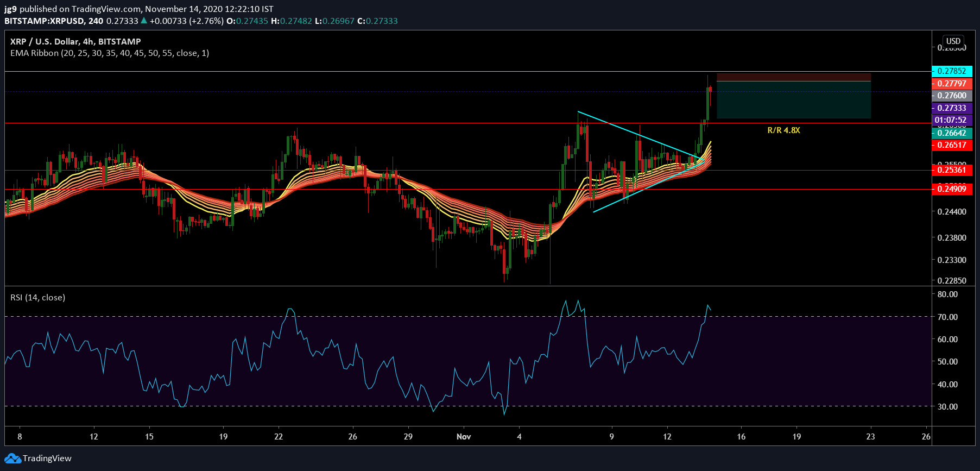Screen dimensions: 980x471
Task: Select the EMA Ribbon indicator legend
Action: tap(110, 53)
